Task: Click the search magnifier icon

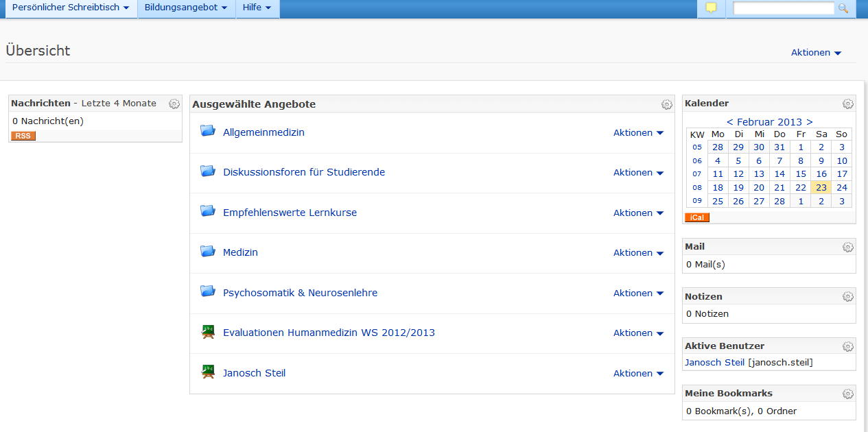Action: coord(843,8)
